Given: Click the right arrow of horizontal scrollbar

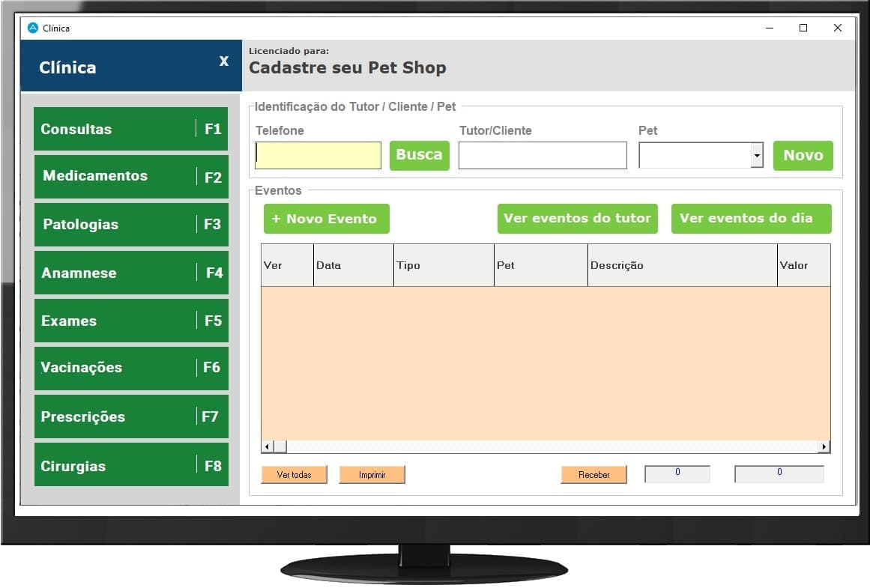Looking at the screenshot, I should (x=824, y=447).
